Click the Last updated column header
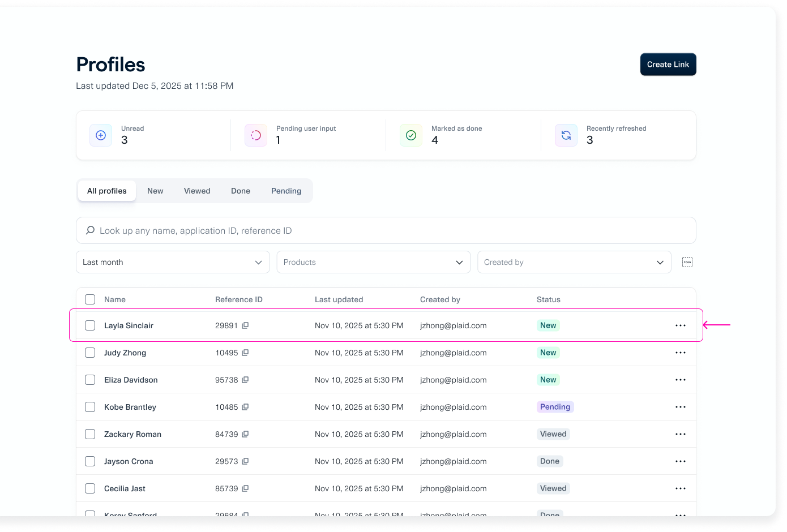The width and height of the screenshot is (787, 532). 339,299
